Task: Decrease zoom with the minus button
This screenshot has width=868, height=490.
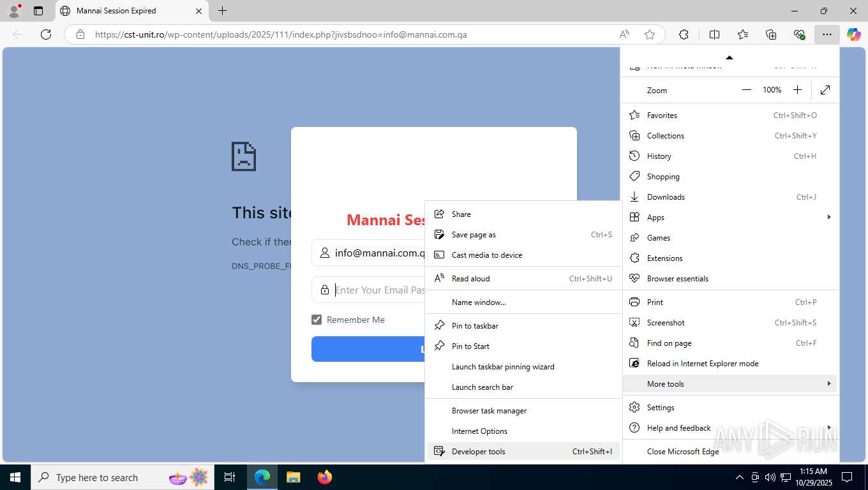Action: point(747,90)
